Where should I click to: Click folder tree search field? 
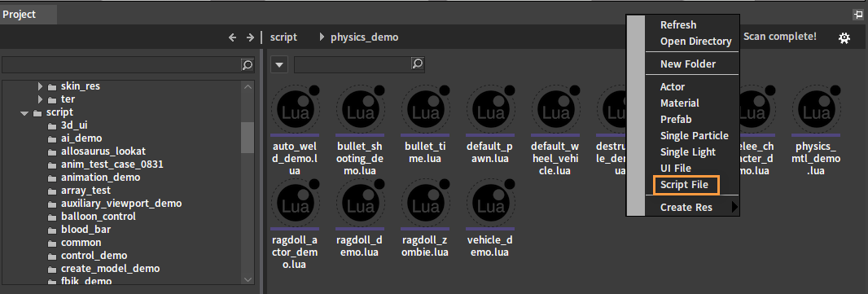121,65
